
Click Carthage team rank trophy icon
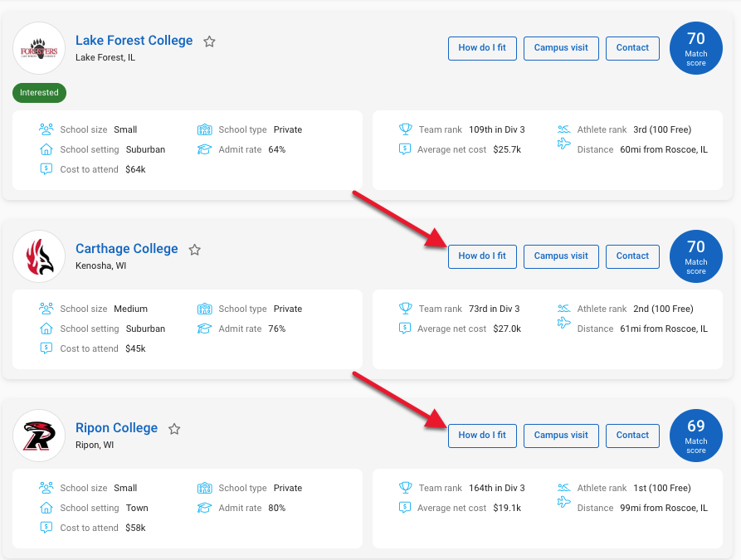(406, 308)
